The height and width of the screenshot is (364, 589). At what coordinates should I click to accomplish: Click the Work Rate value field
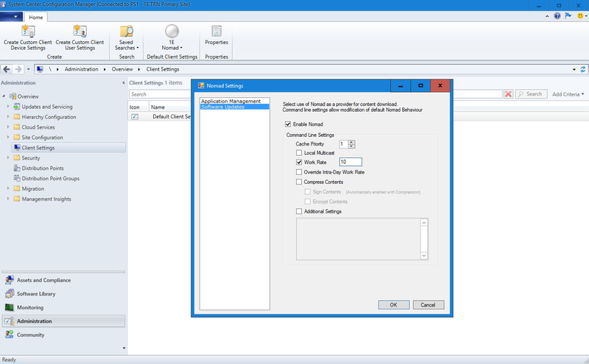[x=350, y=162]
